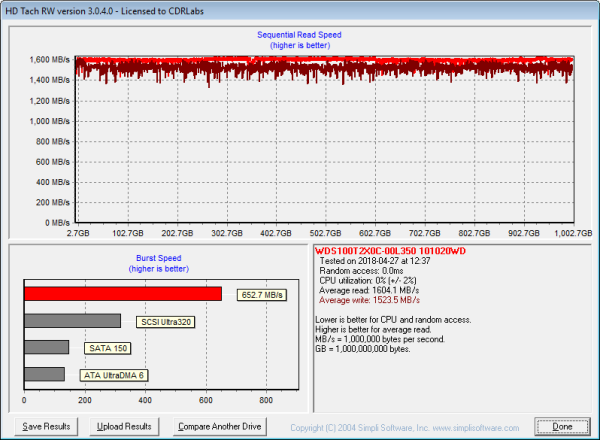This screenshot has height=440, width=600.
Task: Close the dialog with Done
Action: (563, 426)
